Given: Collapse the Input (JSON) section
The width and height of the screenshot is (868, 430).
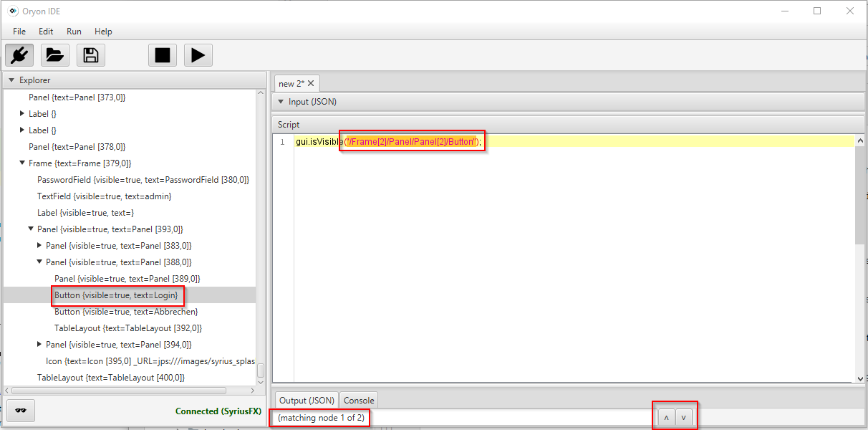Looking at the screenshot, I should [x=281, y=102].
